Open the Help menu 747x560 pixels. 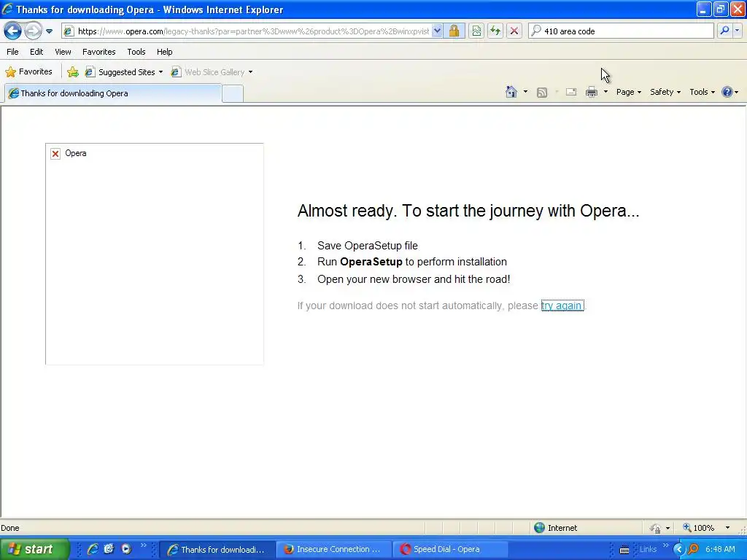pyautogui.click(x=164, y=52)
